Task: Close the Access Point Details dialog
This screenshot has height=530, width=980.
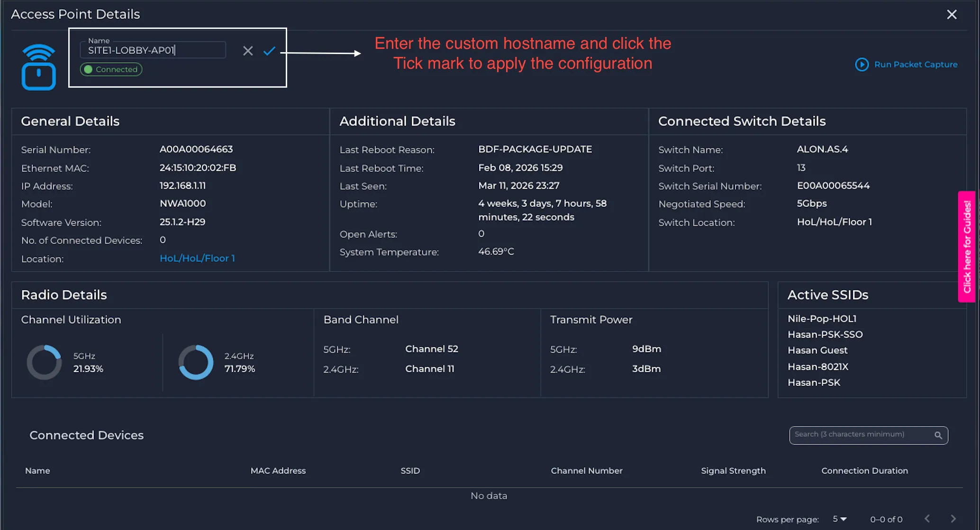Action: point(952,15)
